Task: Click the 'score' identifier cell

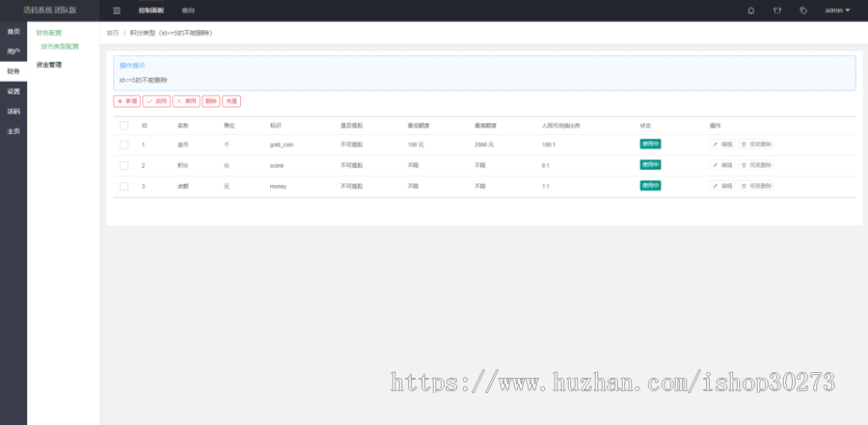Action: pyautogui.click(x=276, y=166)
